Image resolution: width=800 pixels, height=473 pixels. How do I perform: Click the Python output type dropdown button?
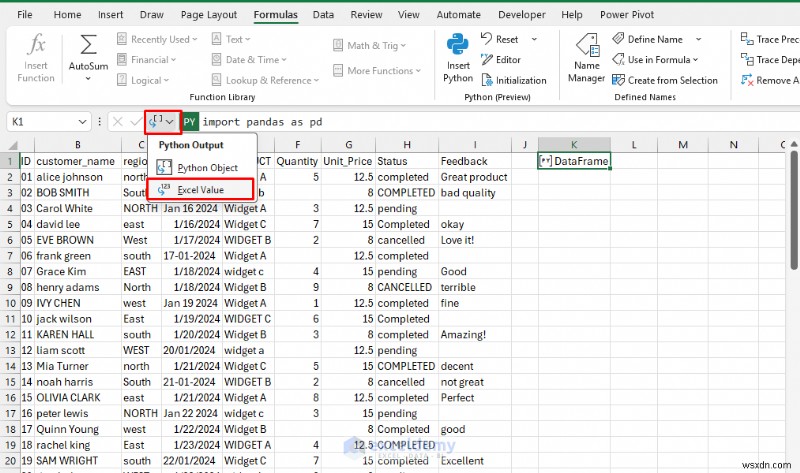[x=162, y=121]
